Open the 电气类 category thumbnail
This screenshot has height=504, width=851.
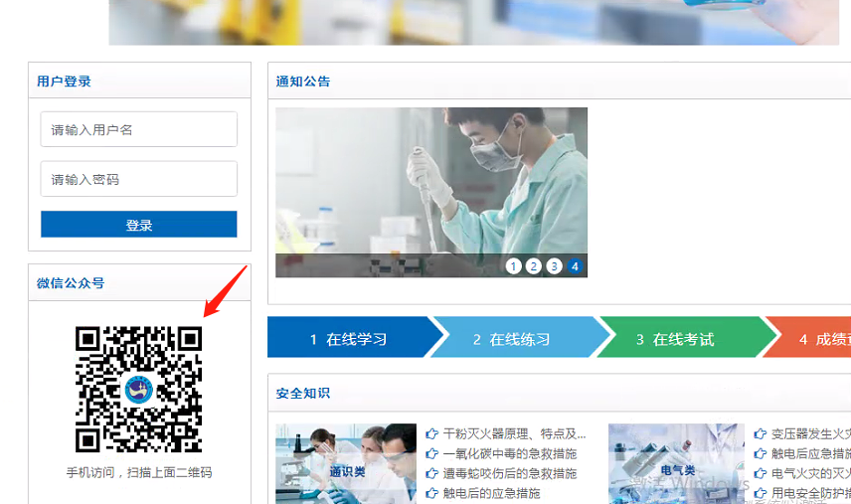[x=676, y=463]
